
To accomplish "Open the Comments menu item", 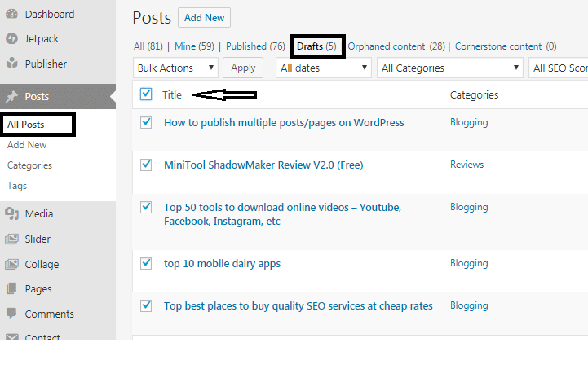I will [49, 314].
